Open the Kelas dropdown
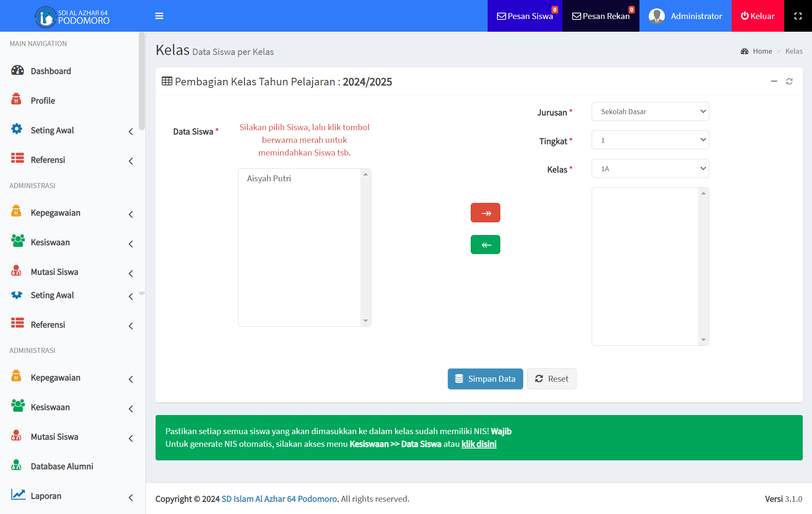This screenshot has height=514, width=812. pyautogui.click(x=650, y=169)
